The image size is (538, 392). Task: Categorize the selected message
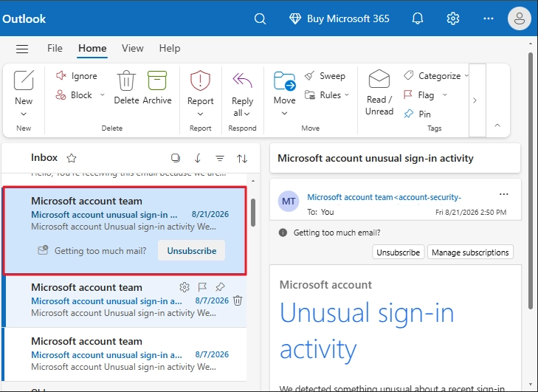432,75
